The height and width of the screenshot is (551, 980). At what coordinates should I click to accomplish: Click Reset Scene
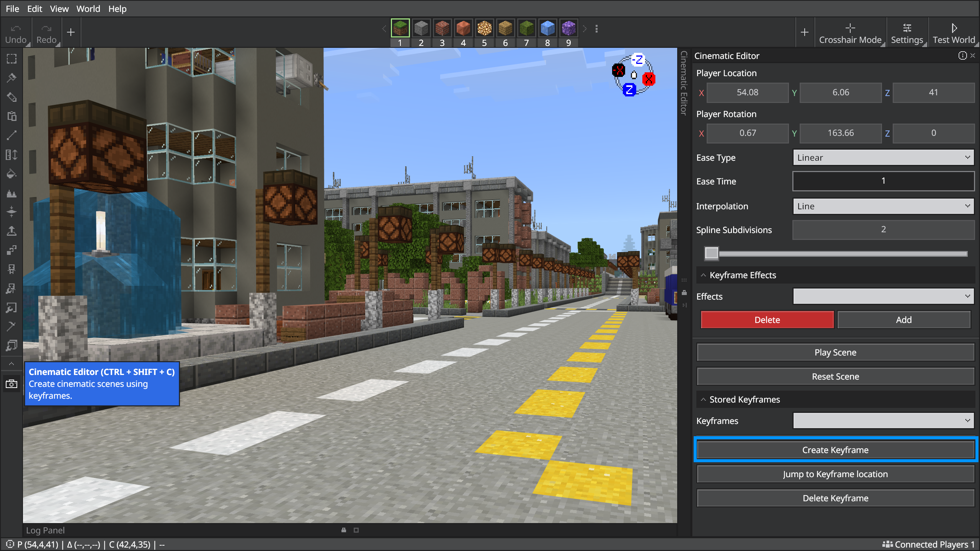(x=835, y=377)
